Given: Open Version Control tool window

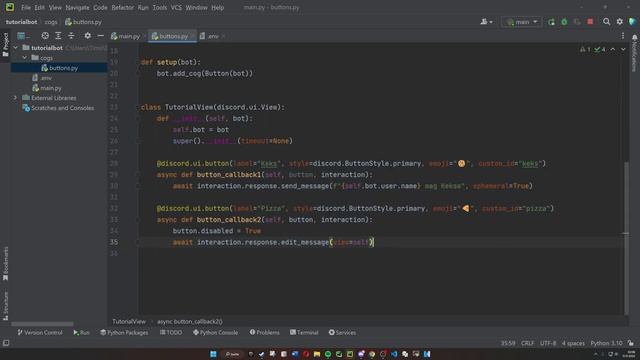Looking at the screenshot, I should (40, 333).
